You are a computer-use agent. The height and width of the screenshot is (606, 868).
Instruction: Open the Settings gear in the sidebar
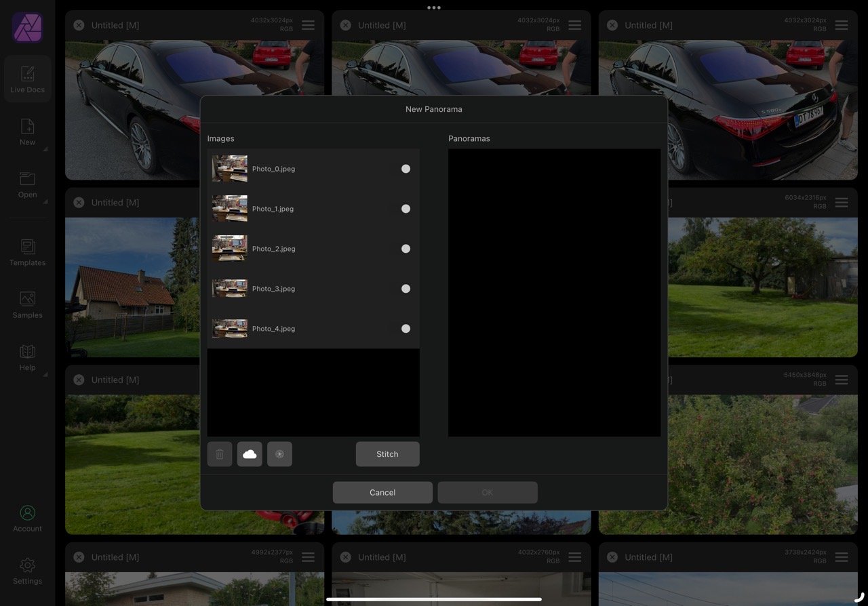(27, 571)
